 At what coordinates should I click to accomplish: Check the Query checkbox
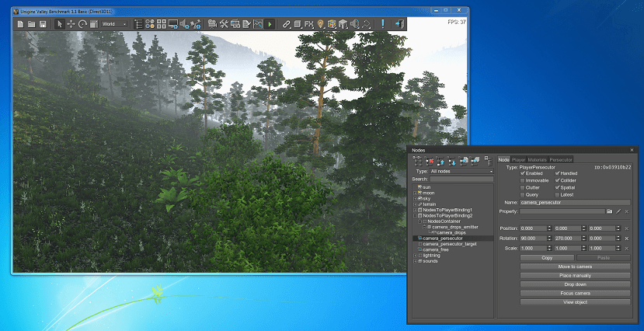pos(523,195)
